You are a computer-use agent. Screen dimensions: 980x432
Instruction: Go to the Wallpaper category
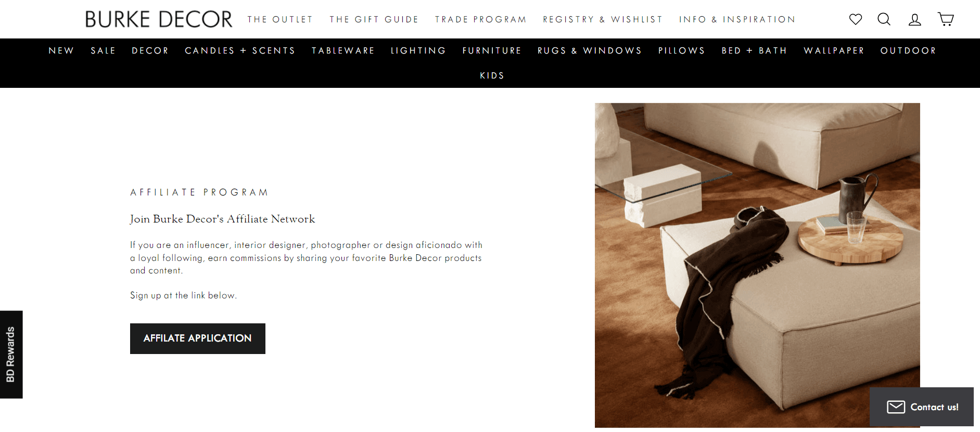click(x=834, y=50)
